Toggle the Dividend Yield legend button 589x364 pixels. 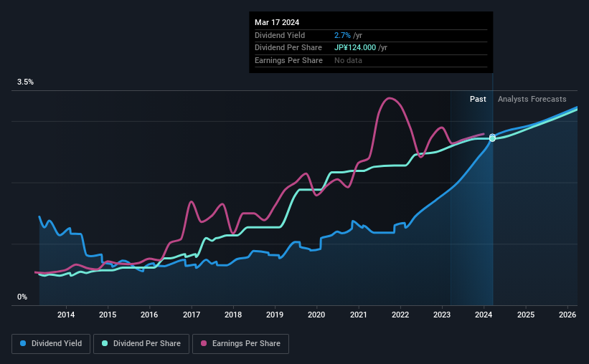click(x=51, y=344)
